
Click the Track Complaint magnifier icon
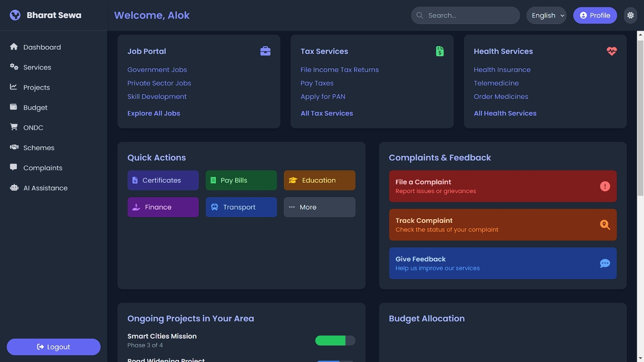point(605,225)
